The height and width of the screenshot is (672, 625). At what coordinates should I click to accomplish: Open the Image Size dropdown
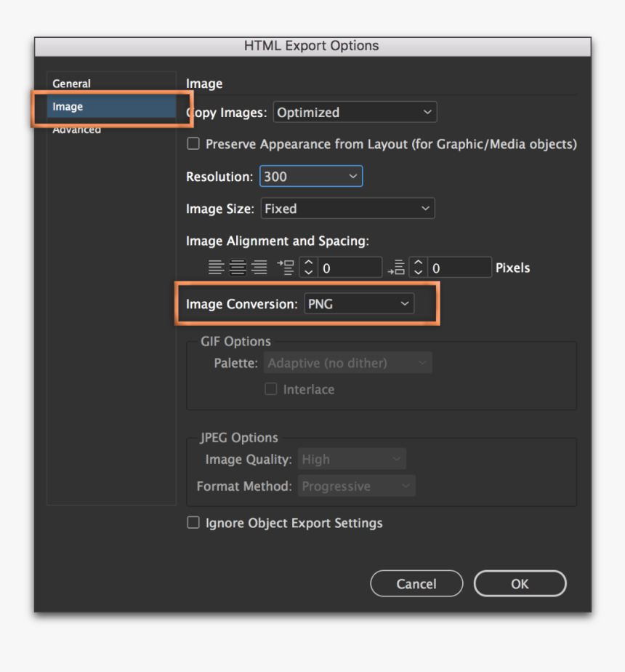point(347,209)
